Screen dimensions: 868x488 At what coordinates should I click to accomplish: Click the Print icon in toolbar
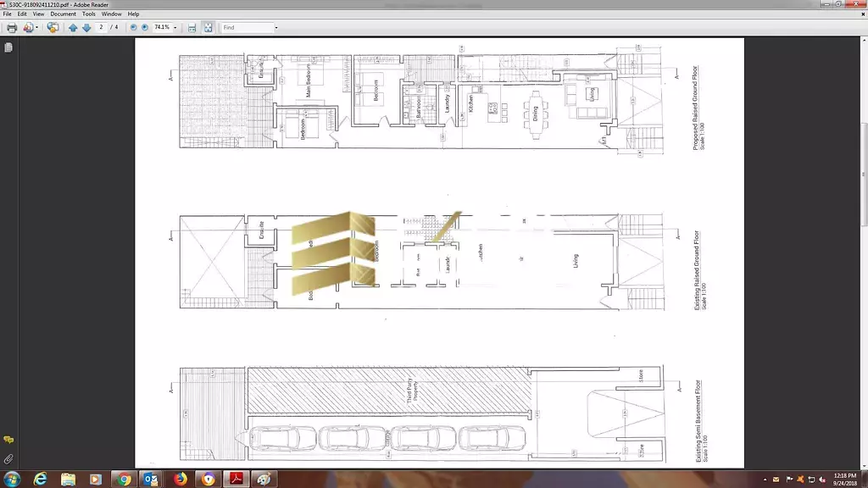[x=12, y=28]
